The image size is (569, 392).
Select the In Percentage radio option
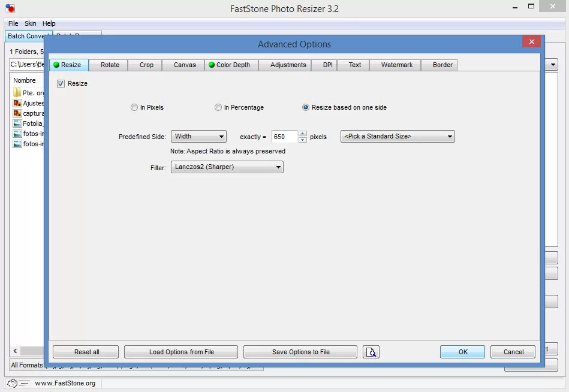click(x=218, y=107)
